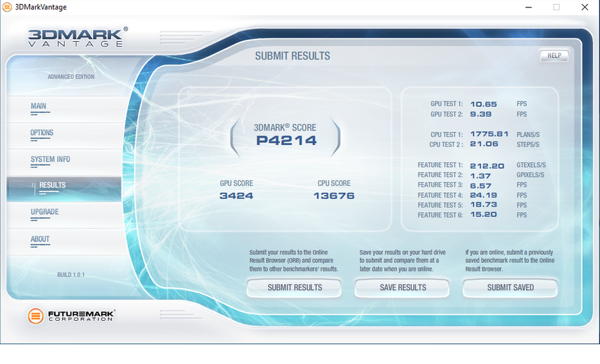The image size is (600, 364).
Task: Click the Feature Test 1 label
Action: 440,165
